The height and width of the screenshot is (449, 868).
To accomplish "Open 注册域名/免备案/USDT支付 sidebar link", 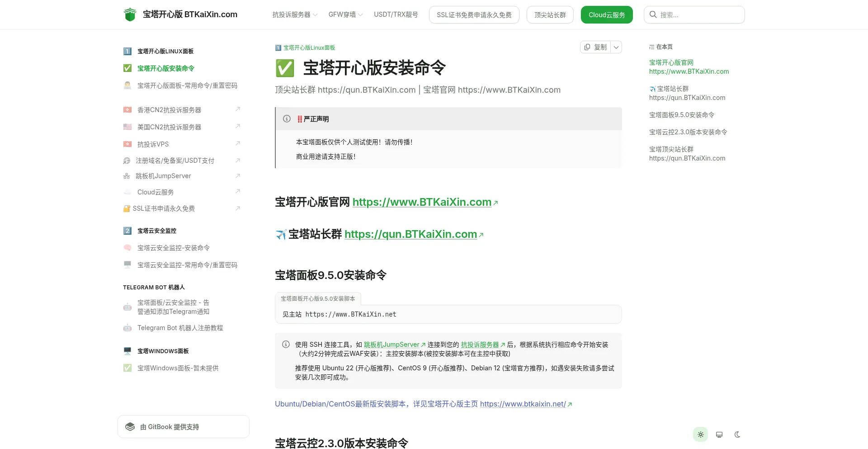I will pos(175,161).
